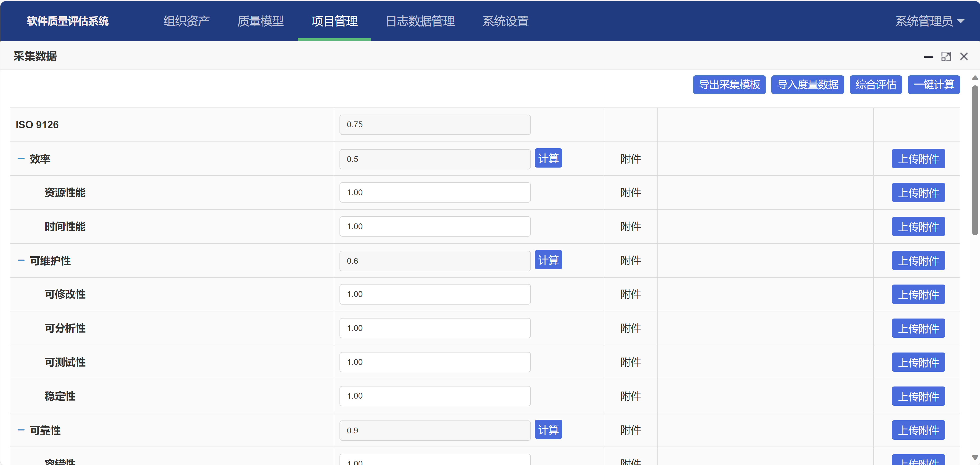Open the 日志数据管理 menu tab

click(420, 21)
